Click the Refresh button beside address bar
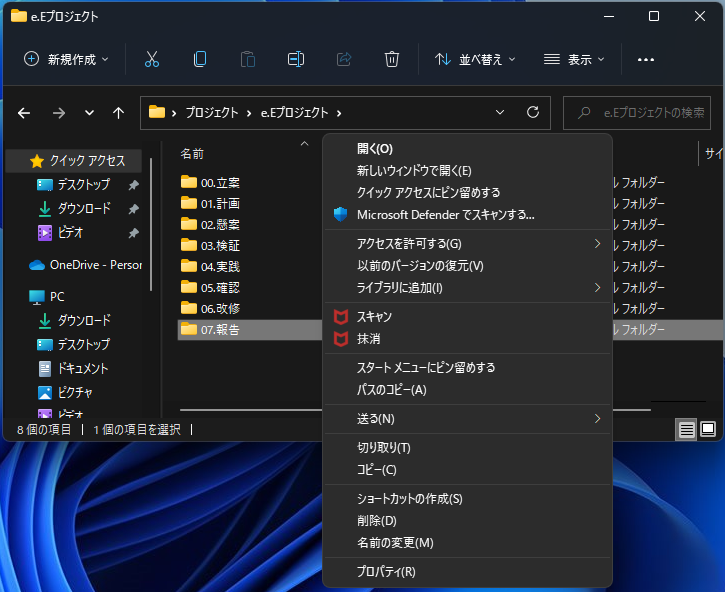725x592 pixels. tap(533, 112)
